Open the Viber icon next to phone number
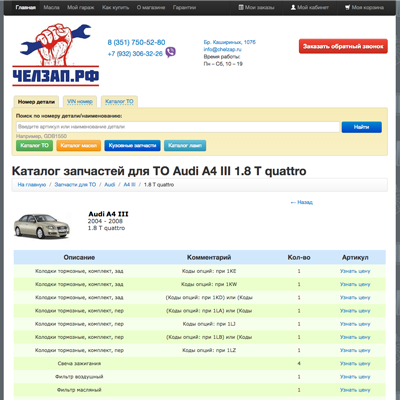This screenshot has height=400, width=400. 170,52
